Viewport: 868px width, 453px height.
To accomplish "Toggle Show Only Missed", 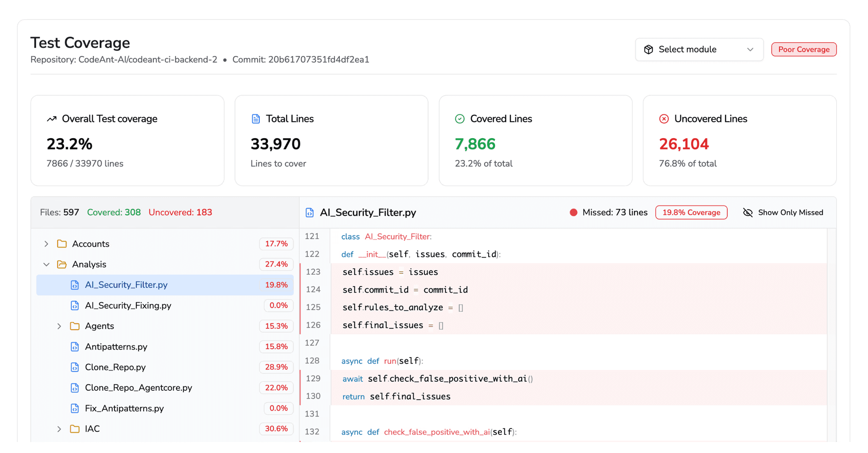I will tap(783, 212).
